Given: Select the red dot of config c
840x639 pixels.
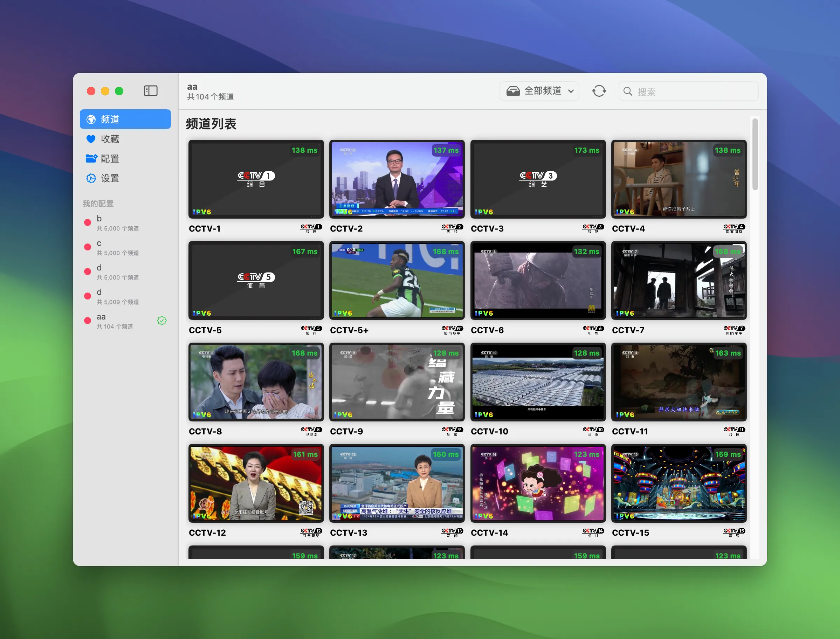Looking at the screenshot, I should (x=88, y=247).
